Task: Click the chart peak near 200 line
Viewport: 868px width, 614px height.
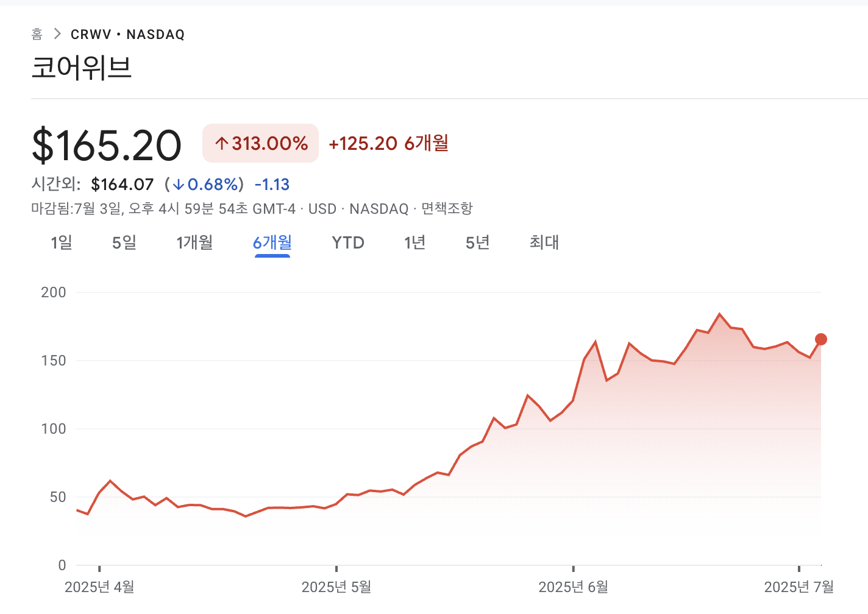Action: point(719,314)
